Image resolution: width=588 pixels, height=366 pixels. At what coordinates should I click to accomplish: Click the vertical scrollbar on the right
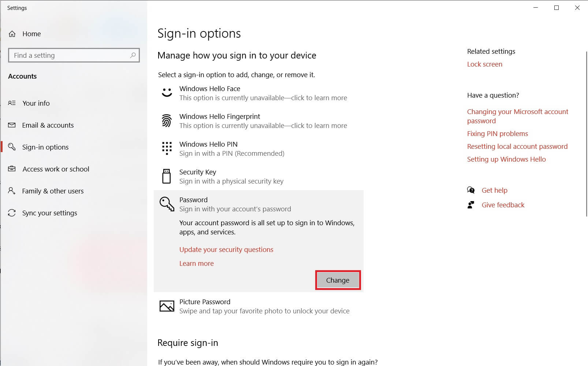coord(586,134)
